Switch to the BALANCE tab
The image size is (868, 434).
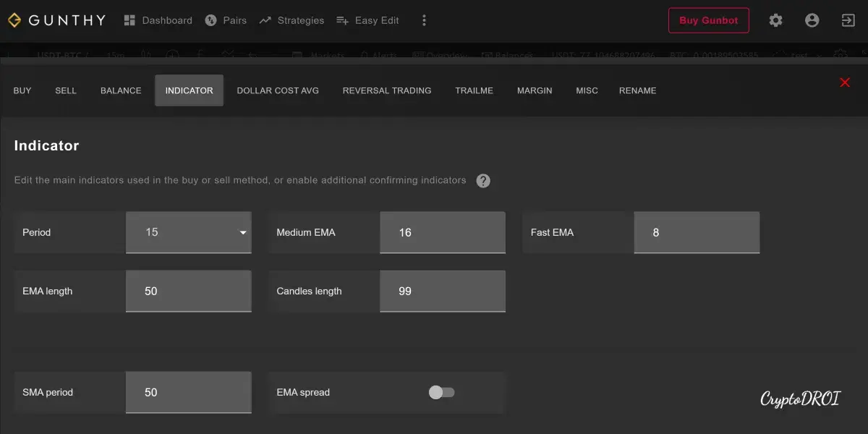[x=121, y=90]
